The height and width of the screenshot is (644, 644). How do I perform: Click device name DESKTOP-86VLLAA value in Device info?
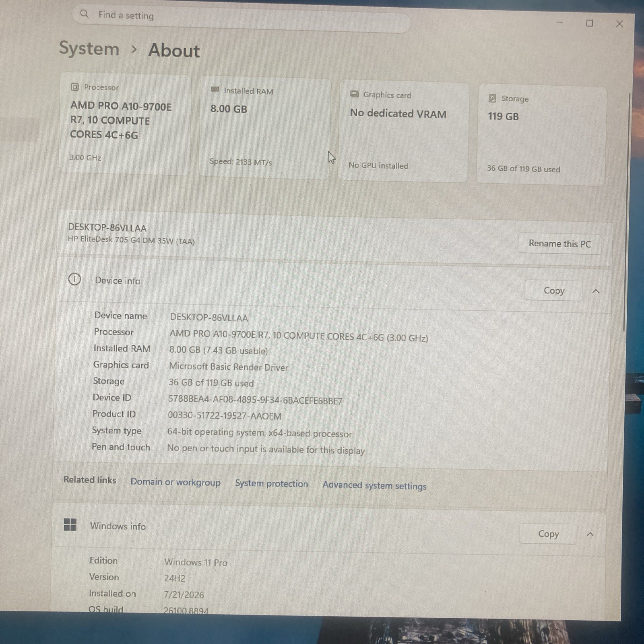point(209,318)
